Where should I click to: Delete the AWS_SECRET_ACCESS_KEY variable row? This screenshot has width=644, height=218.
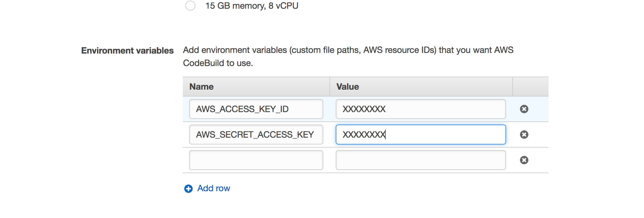[524, 135]
